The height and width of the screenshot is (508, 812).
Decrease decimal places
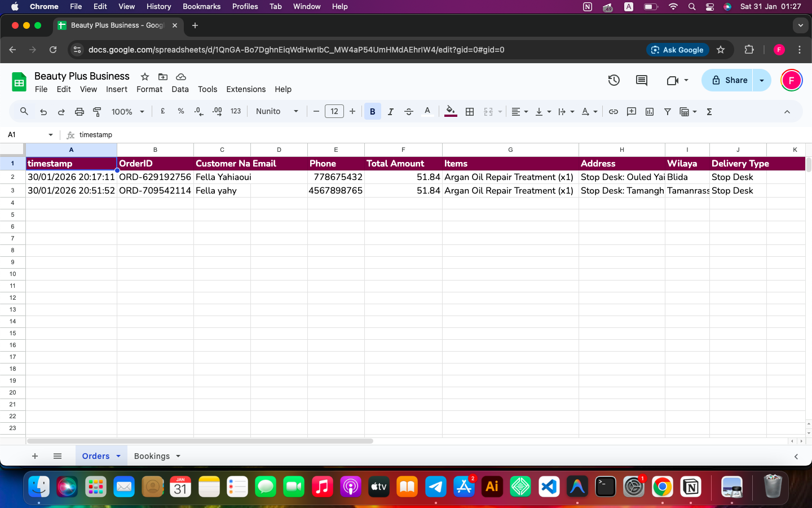198,111
